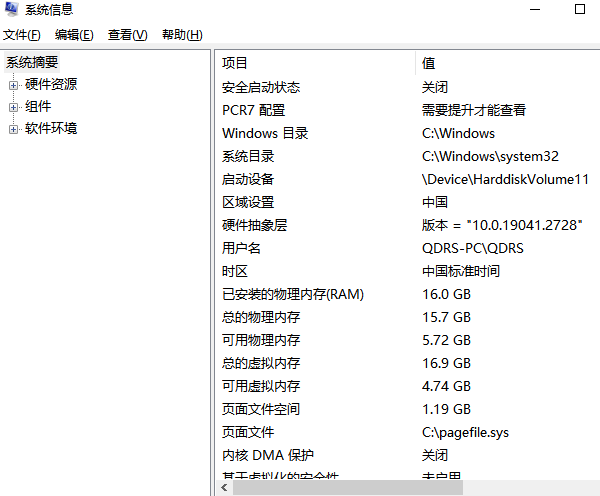The height and width of the screenshot is (496, 600).
Task: Expand the 硬件资源 tree node
Action: point(13,85)
